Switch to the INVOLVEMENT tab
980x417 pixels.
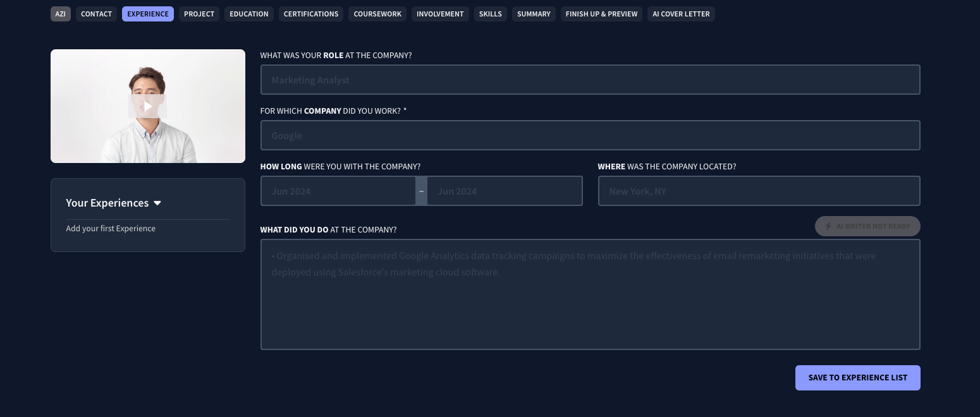point(439,14)
